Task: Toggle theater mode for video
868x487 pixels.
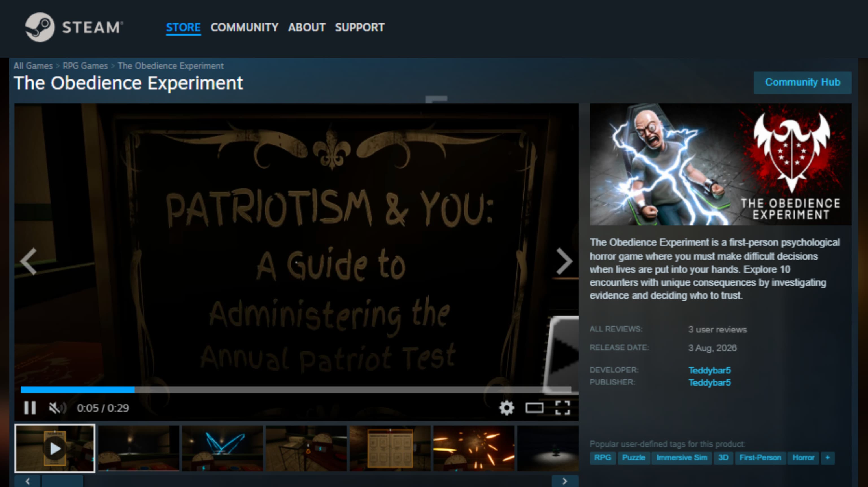Action: 535,408
